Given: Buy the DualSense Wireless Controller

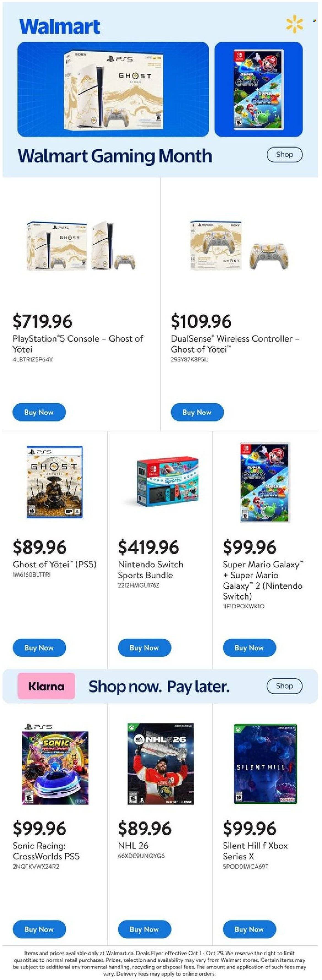Looking at the screenshot, I should pos(197,412).
